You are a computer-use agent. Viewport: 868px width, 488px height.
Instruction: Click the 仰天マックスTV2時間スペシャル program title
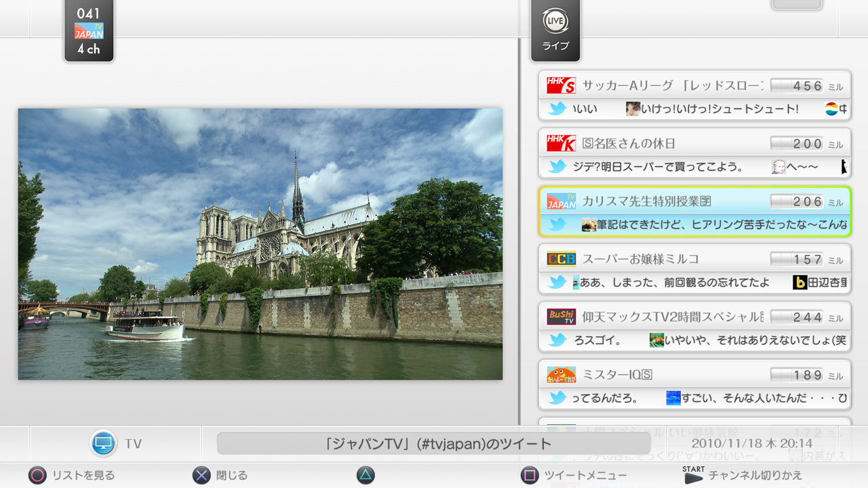(x=671, y=317)
